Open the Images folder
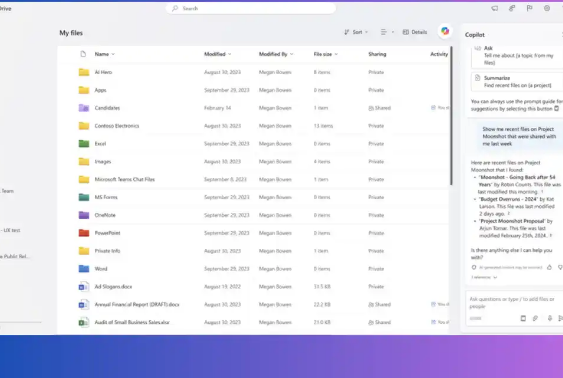 click(103, 162)
